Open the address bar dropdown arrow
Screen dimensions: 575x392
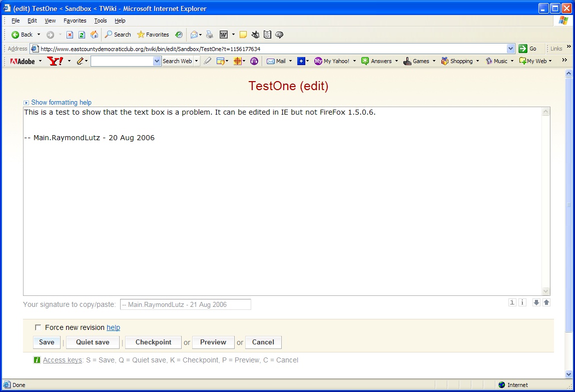[x=510, y=49]
